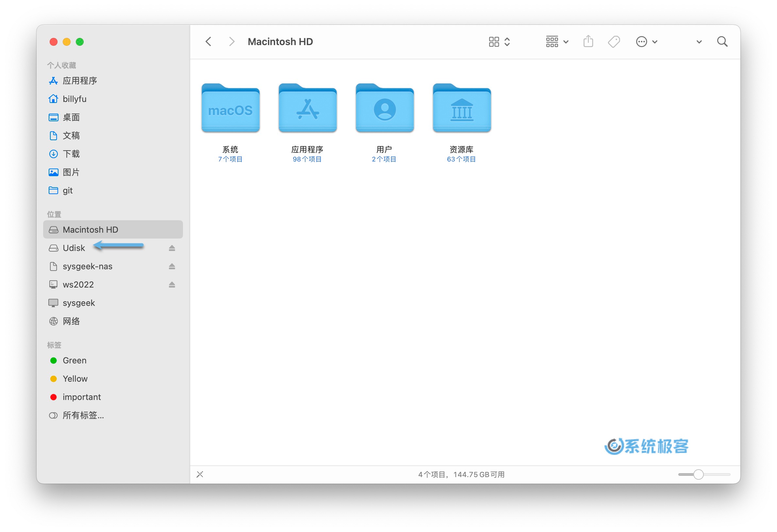Switch view using the icon grid button
Viewport: 777px width, 532px height.
coord(499,42)
